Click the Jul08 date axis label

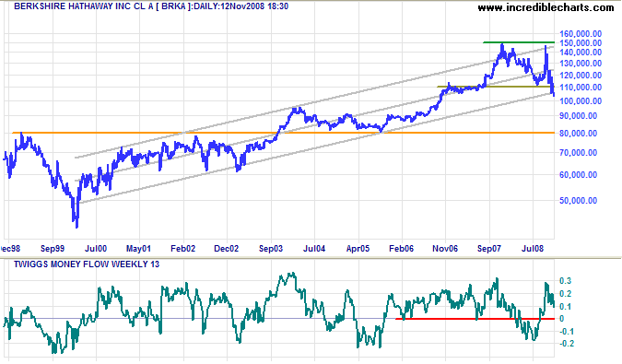point(533,249)
